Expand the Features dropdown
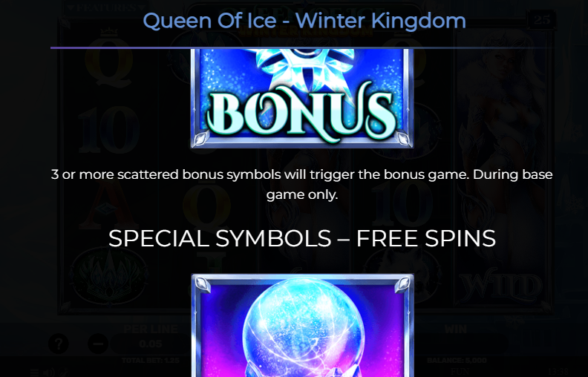 pyautogui.click(x=106, y=8)
